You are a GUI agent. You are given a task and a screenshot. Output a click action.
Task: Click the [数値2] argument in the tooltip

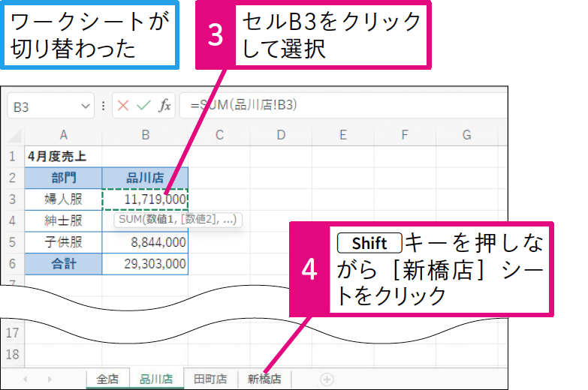[200, 219]
